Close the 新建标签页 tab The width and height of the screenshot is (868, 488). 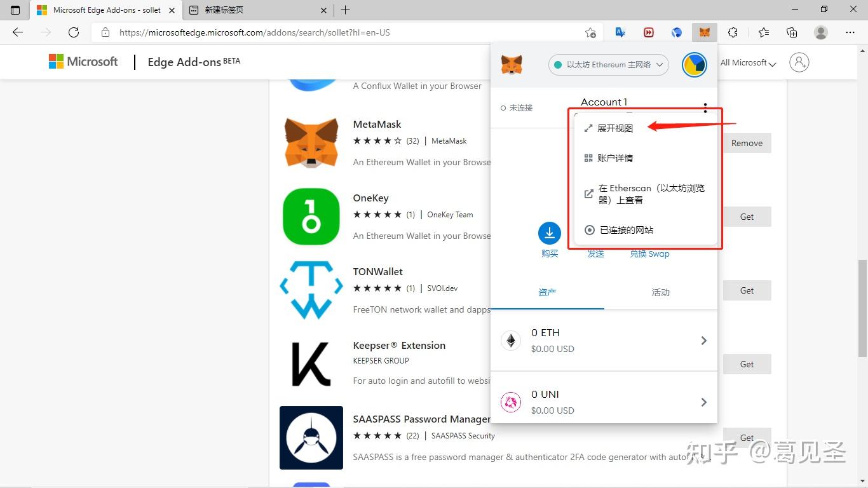324,10
